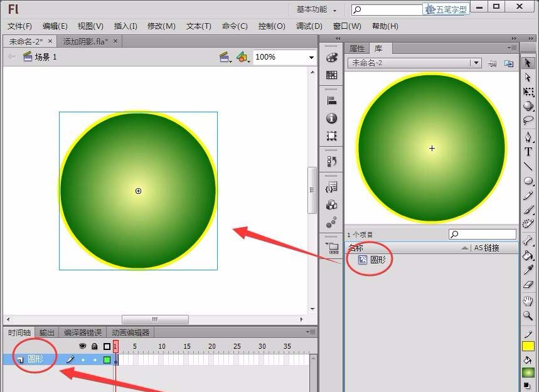Open the Align panel icon
The height and width of the screenshot is (392, 539).
point(331,100)
